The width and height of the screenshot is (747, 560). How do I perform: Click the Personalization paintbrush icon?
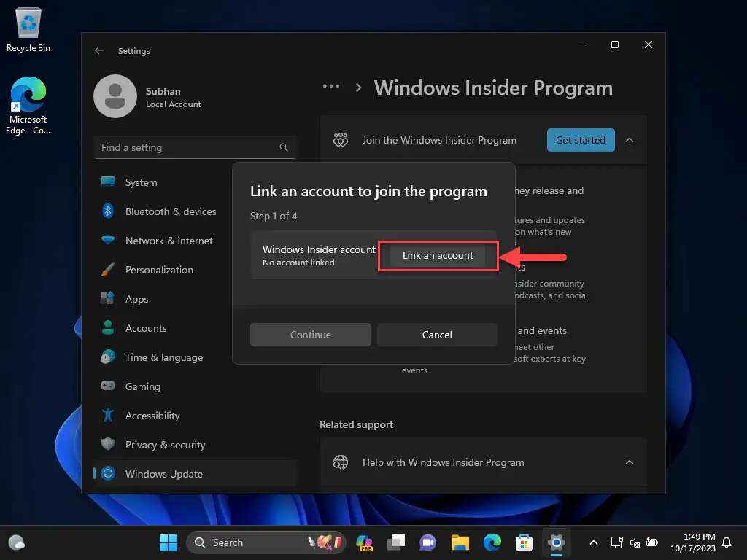point(108,270)
